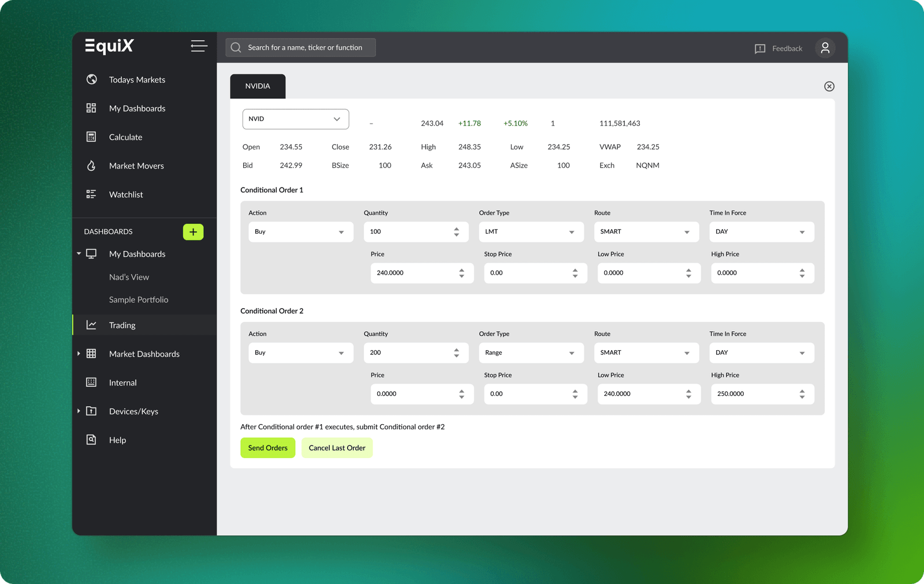The image size is (924, 584).
Task: Click the Devices/Keys folder icon
Action: tap(91, 411)
